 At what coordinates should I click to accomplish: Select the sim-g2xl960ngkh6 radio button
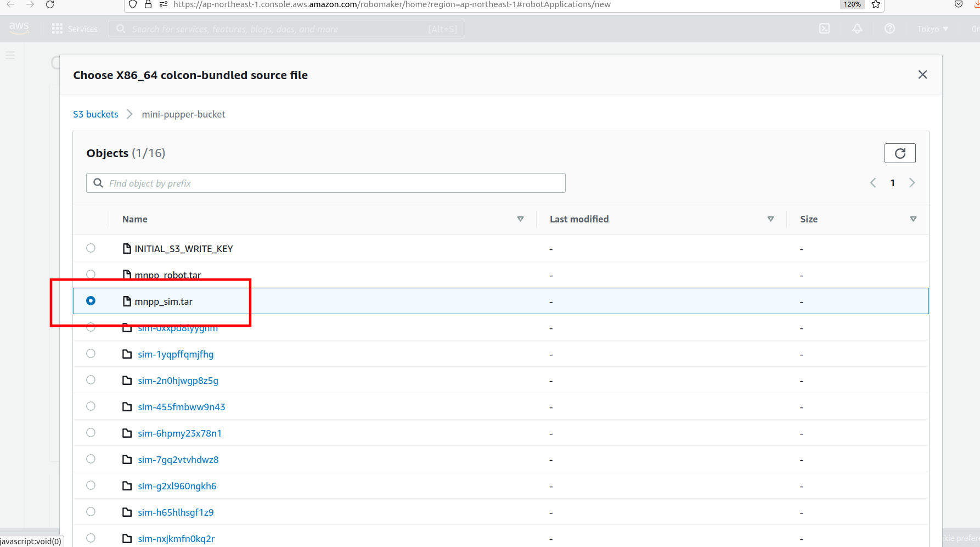(x=91, y=485)
